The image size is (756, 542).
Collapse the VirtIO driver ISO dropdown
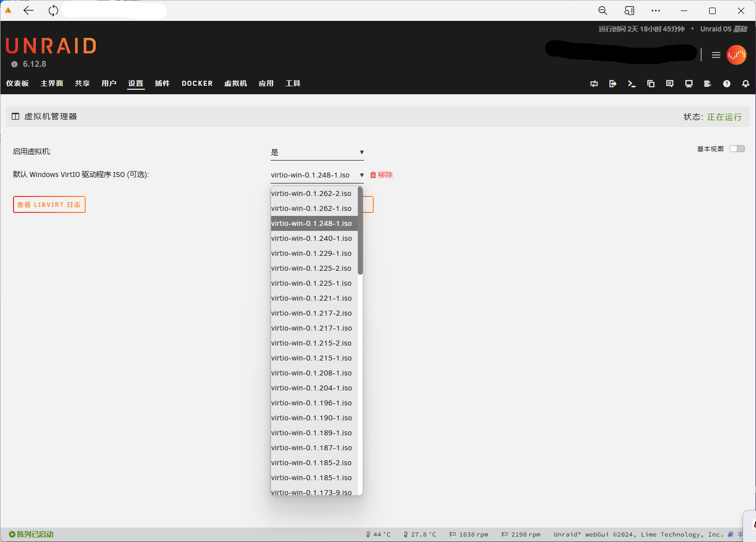click(317, 175)
